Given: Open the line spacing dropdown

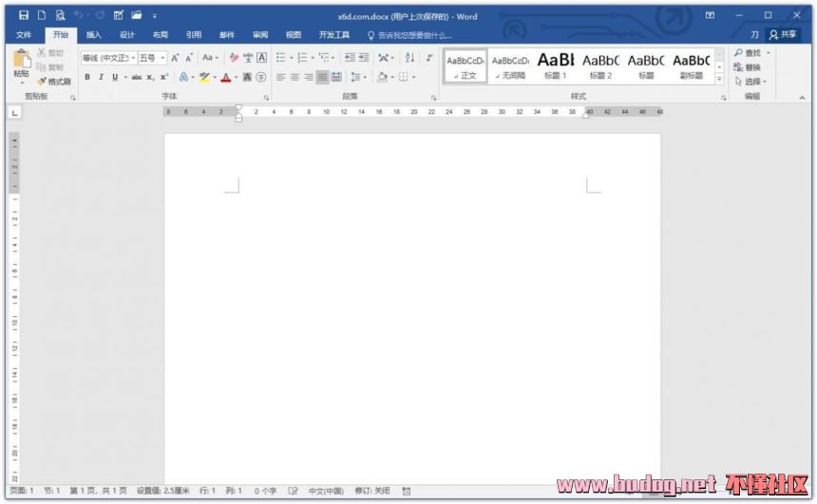Looking at the screenshot, I should 358,77.
